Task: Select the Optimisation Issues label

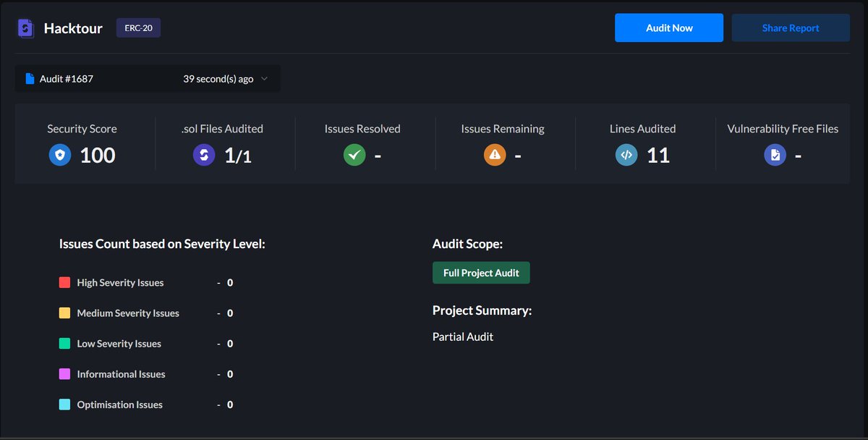Action: pyautogui.click(x=120, y=404)
